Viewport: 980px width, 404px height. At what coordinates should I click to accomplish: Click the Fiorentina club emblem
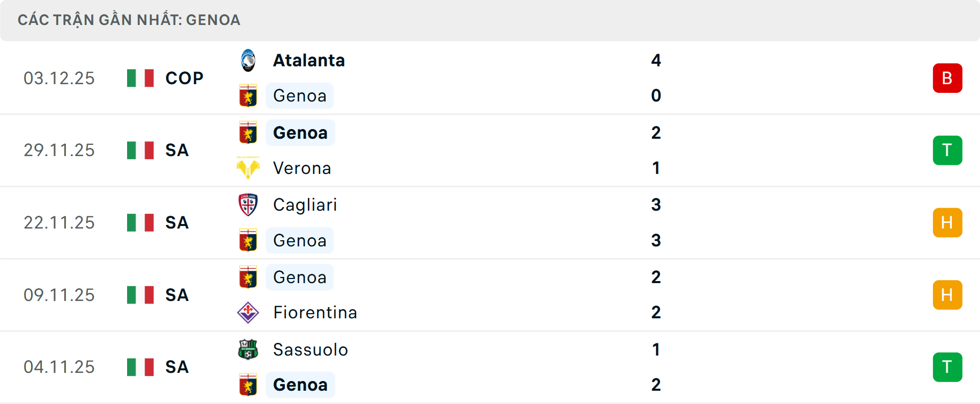(x=249, y=313)
